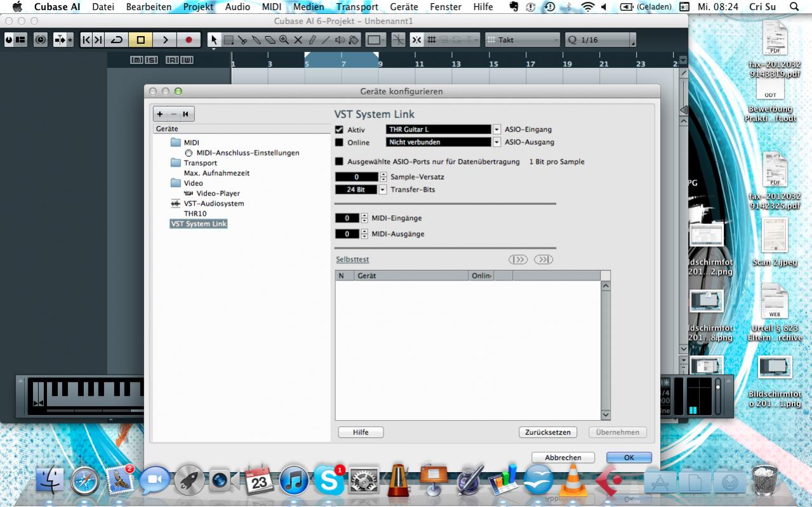Toggle Snap to Zero Crossing
The image size is (812, 507).
[398, 40]
